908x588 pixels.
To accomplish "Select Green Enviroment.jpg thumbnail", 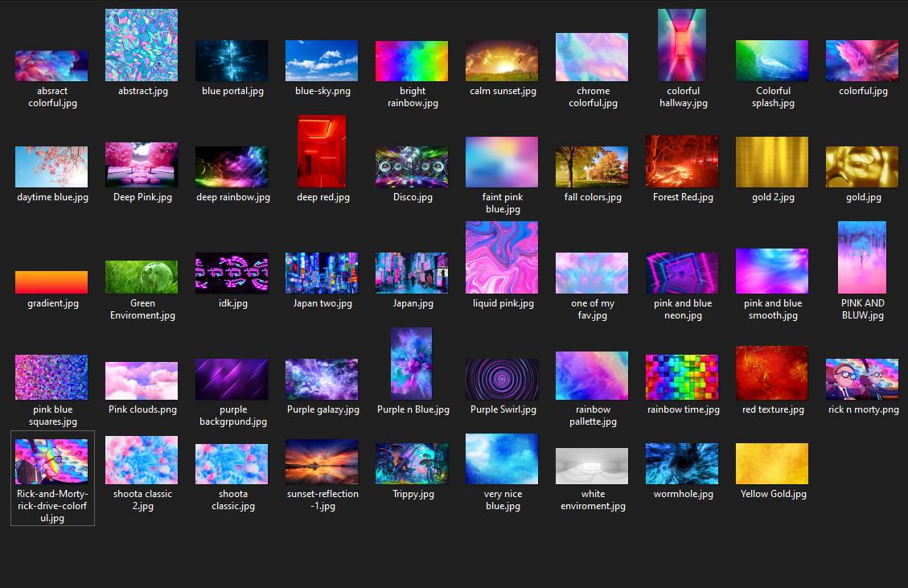I will [142, 277].
